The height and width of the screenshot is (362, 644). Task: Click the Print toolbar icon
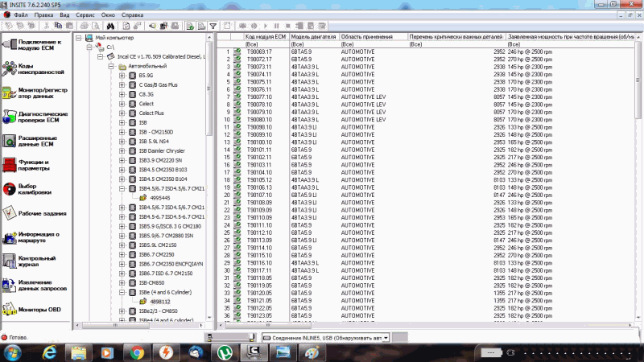(x=85, y=26)
